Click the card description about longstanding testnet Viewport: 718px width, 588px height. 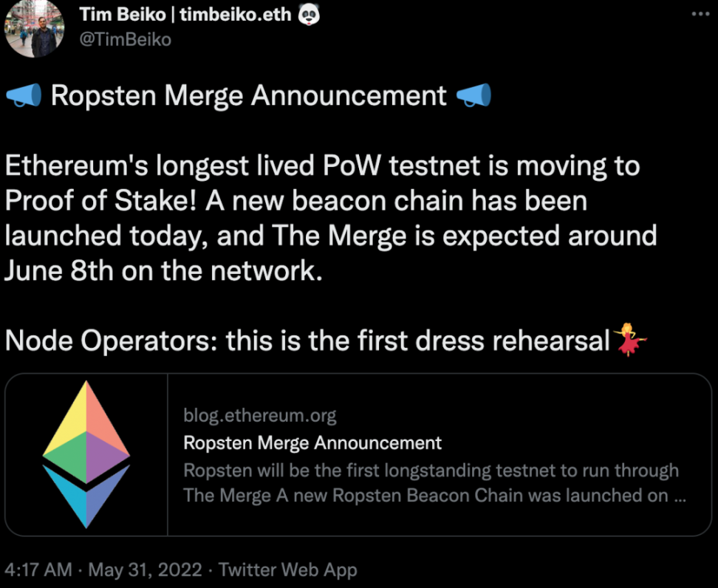(434, 482)
